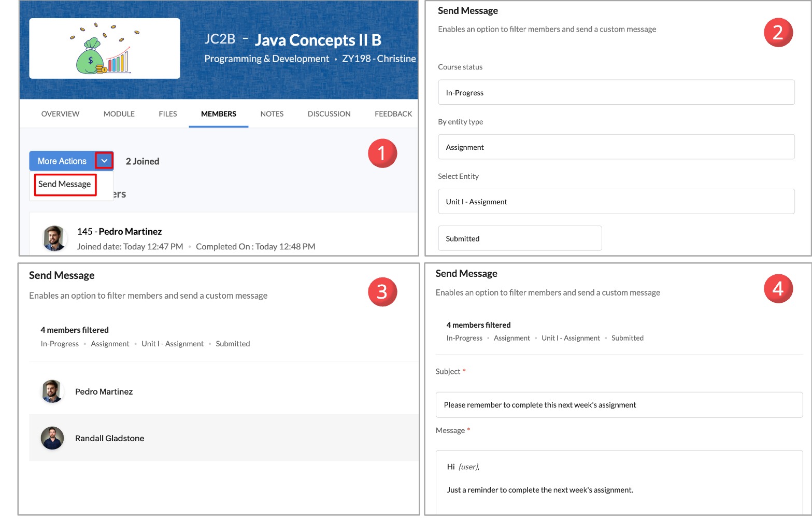Expand the More Actions dropdown arrow
The width and height of the screenshot is (812, 519).
[104, 161]
